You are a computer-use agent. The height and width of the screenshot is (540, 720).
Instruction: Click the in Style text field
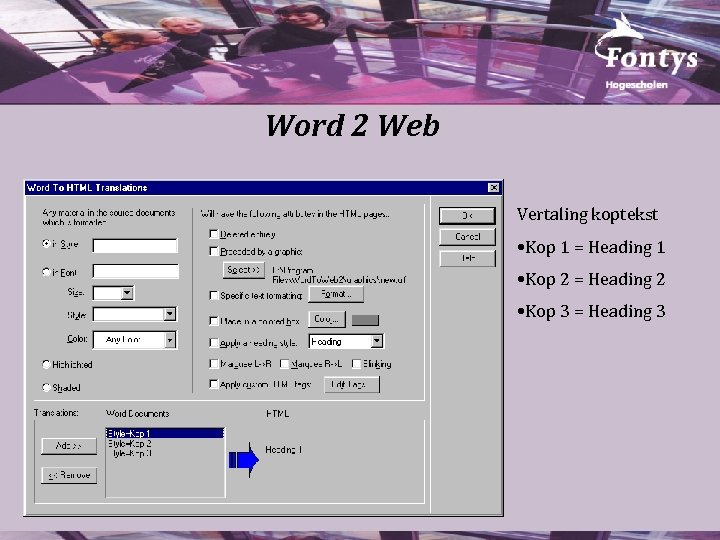135,245
